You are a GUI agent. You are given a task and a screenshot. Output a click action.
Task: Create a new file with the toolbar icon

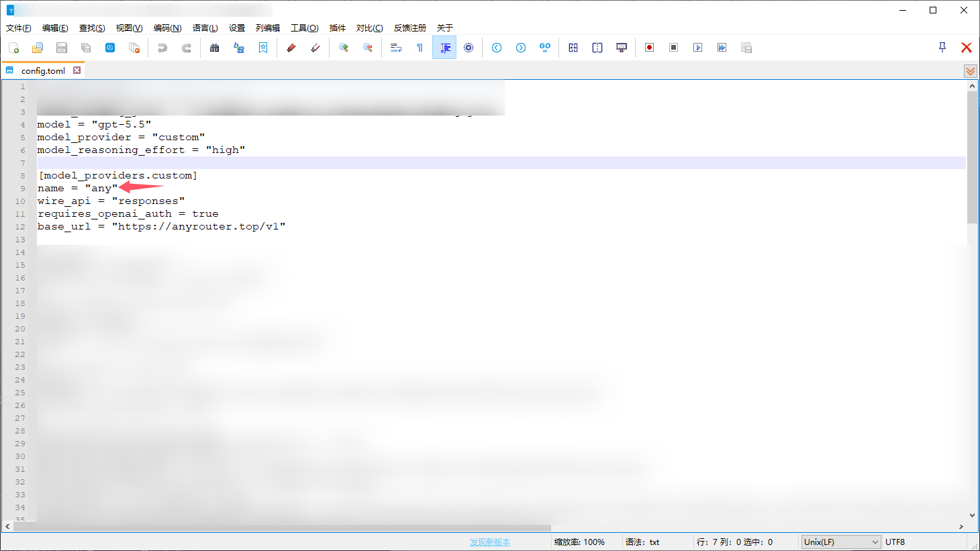point(13,48)
